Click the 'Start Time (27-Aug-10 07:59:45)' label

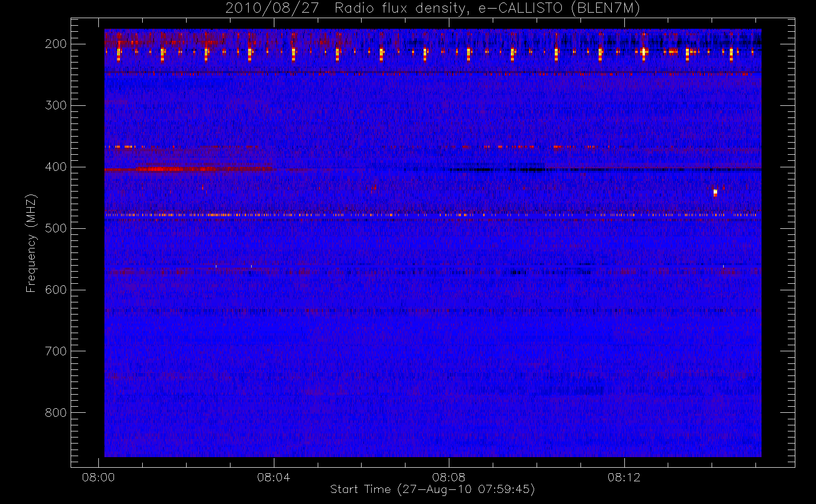432,489
